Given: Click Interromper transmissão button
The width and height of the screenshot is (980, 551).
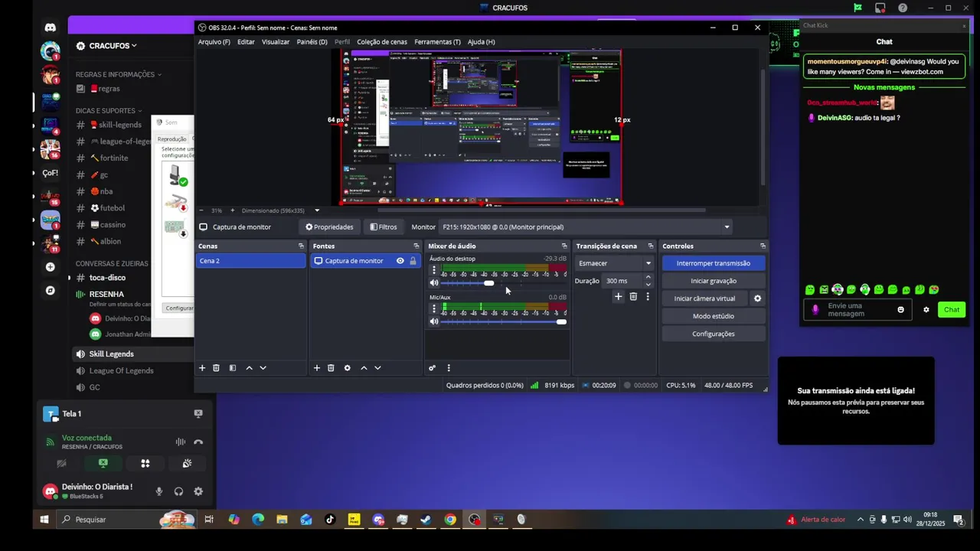Looking at the screenshot, I should pos(714,263).
